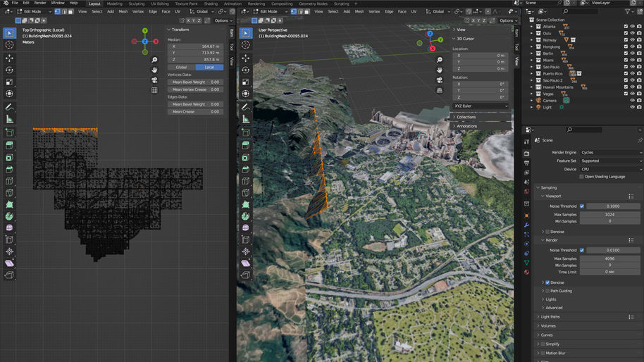This screenshot has height=362, width=644.
Task: Enable Open Shading Language checkbox
Action: click(x=581, y=177)
